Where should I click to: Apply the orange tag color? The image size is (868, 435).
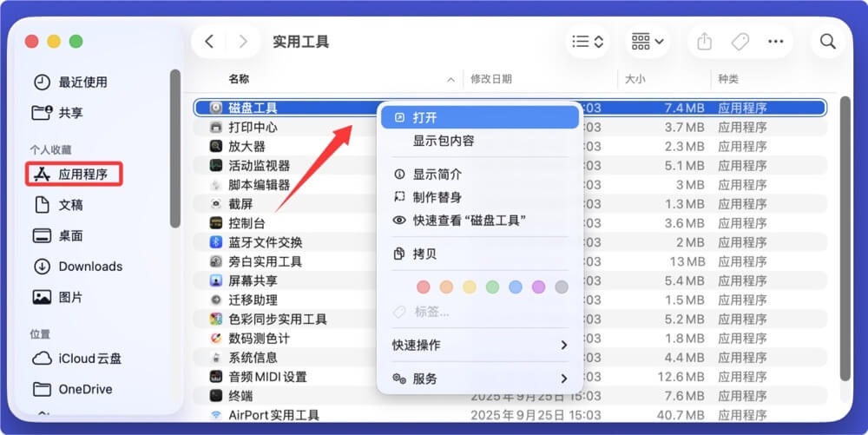click(x=446, y=287)
